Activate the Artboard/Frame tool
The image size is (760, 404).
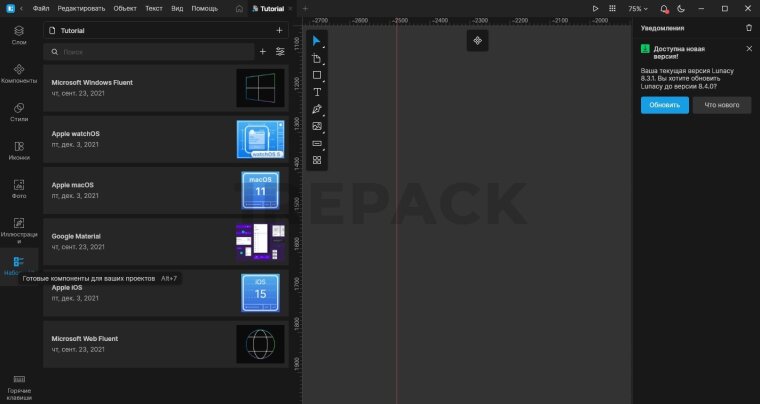point(317,59)
